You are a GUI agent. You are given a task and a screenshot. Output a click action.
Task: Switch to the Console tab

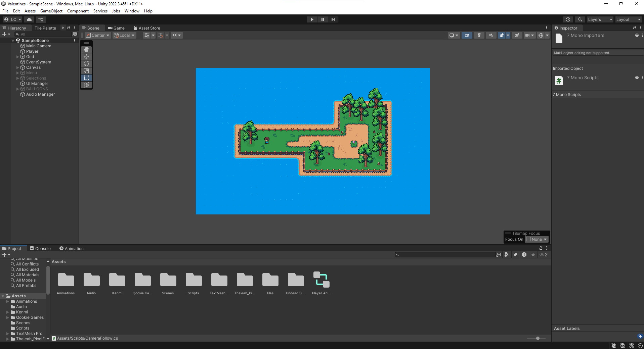[40, 248]
